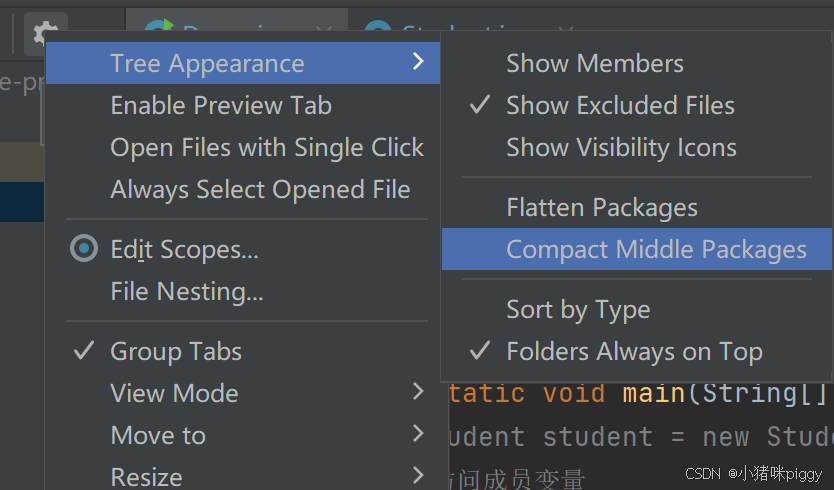This screenshot has width=834, height=490.
Task: Toggle Show Members option
Action: pyautogui.click(x=636, y=63)
